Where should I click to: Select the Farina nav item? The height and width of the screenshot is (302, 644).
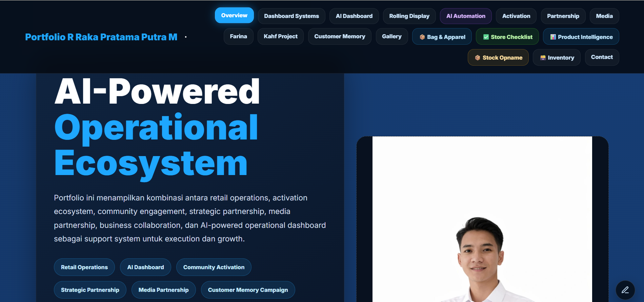pos(238,36)
